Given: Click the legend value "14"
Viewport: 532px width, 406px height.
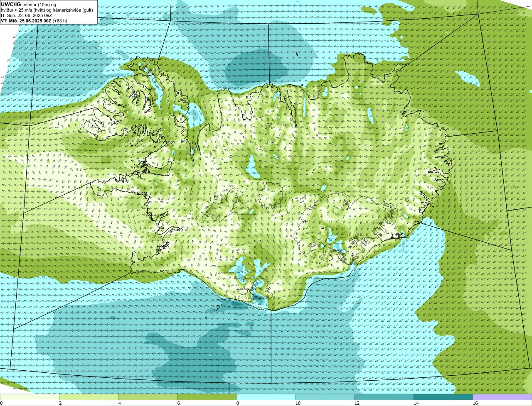Looking at the screenshot, I should [416, 403].
